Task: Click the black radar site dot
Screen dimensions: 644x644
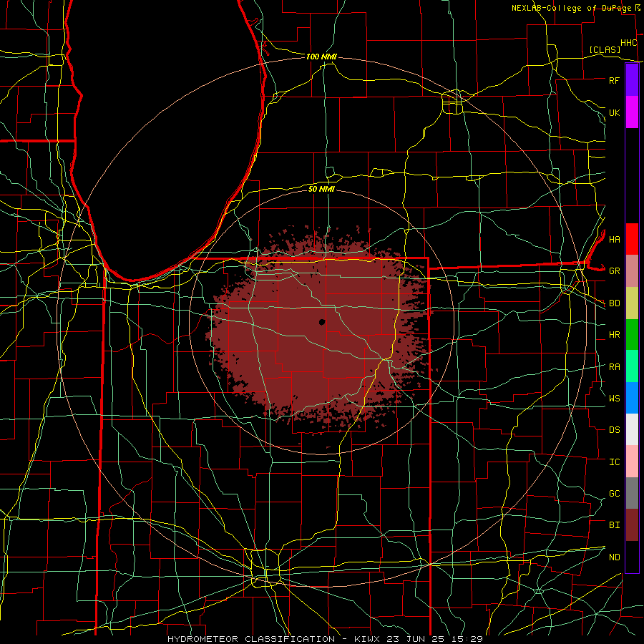Action: click(x=322, y=322)
